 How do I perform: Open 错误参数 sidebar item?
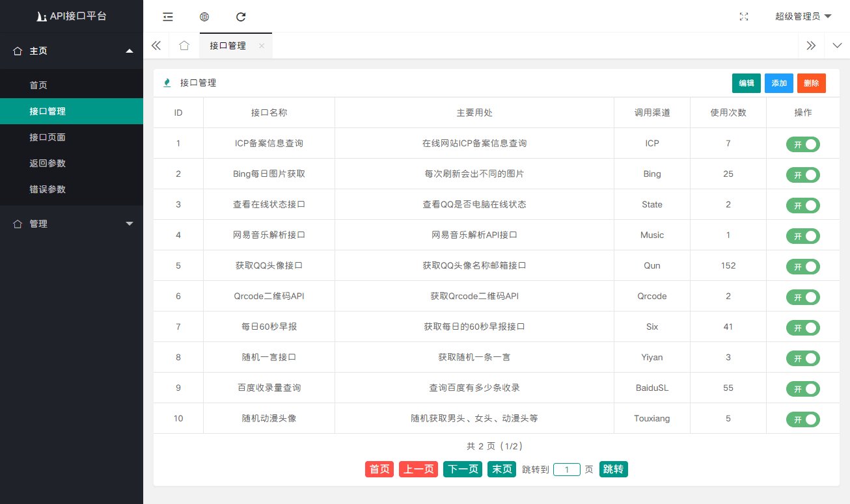(x=72, y=189)
